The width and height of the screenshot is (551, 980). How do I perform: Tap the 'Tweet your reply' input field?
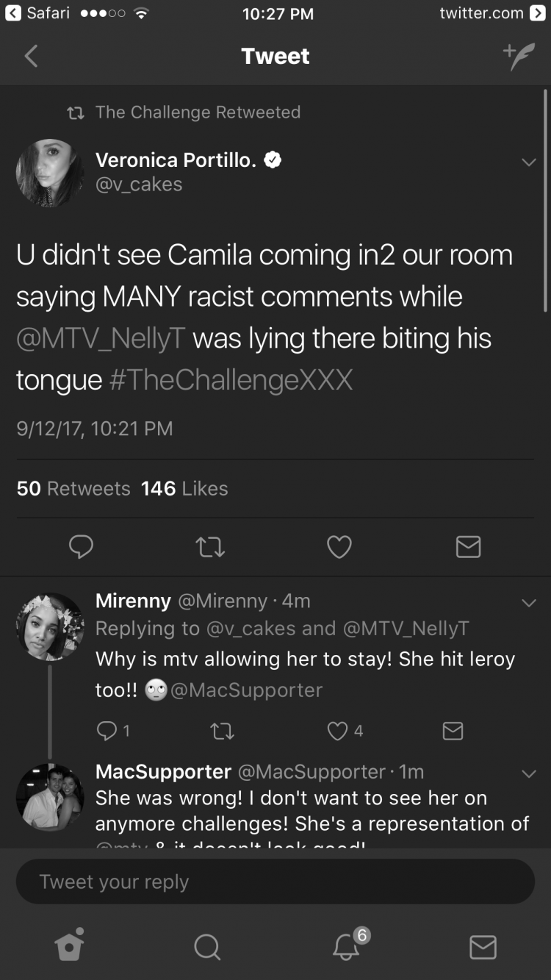point(275,881)
